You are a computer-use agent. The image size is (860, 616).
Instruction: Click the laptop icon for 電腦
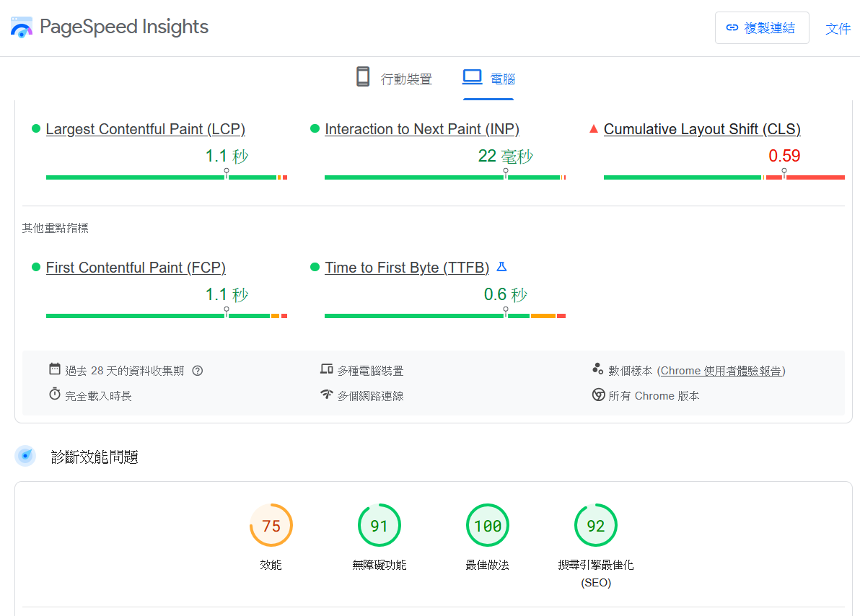(472, 76)
